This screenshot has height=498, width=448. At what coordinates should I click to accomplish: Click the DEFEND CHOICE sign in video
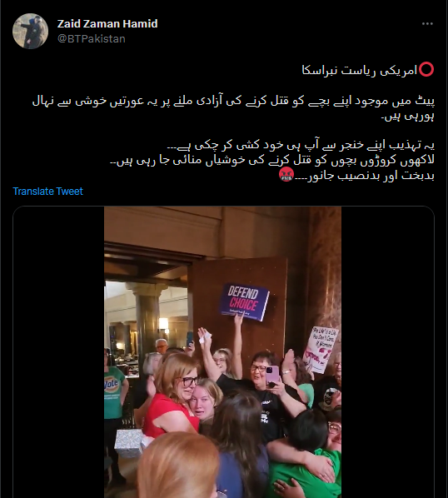point(245,302)
